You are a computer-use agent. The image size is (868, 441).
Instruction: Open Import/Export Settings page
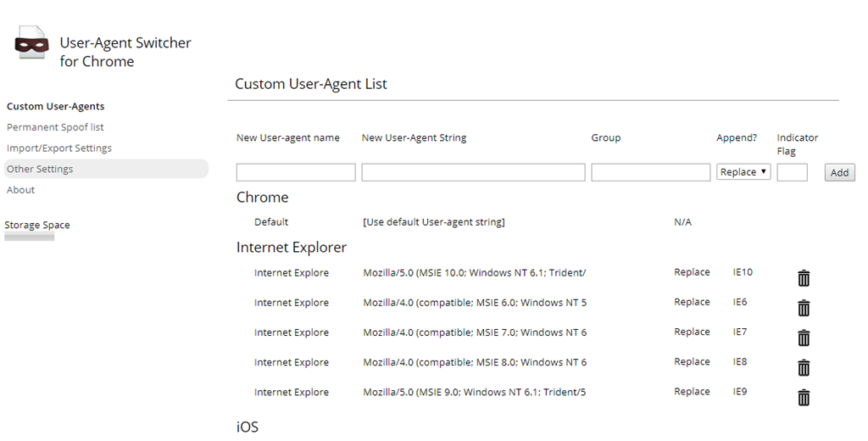click(x=59, y=148)
